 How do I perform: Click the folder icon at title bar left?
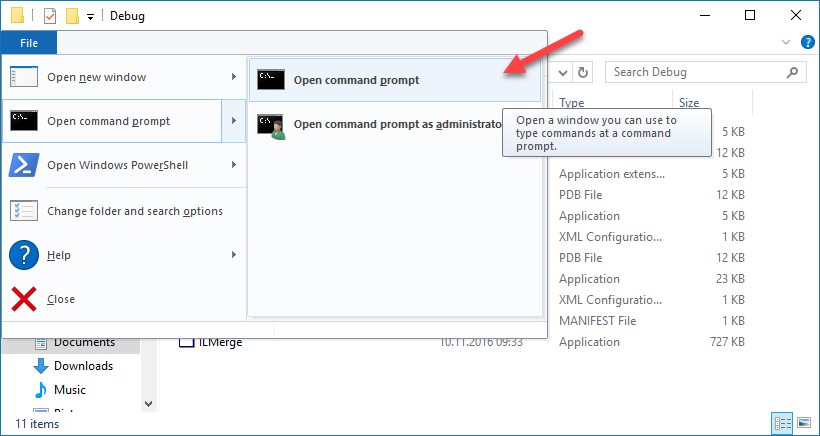[17, 16]
